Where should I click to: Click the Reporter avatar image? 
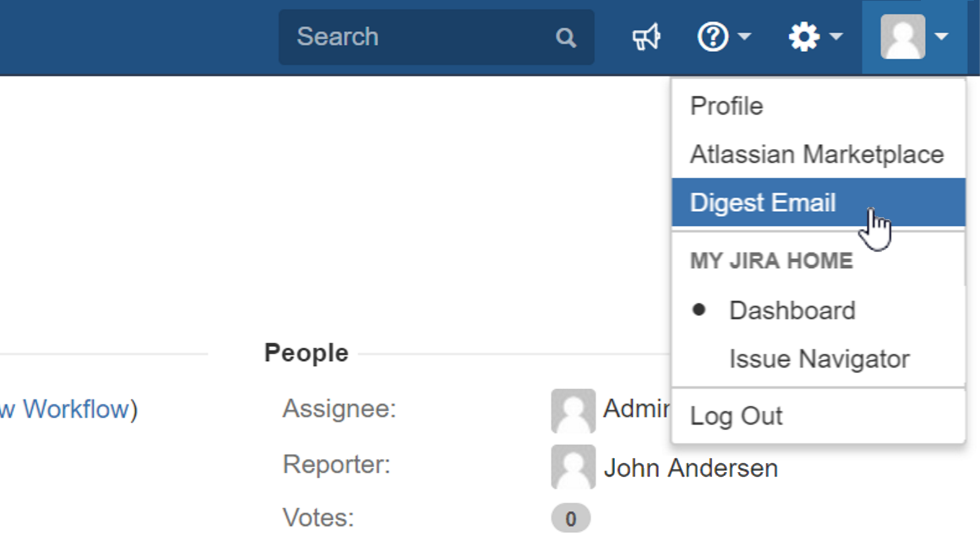tap(573, 466)
